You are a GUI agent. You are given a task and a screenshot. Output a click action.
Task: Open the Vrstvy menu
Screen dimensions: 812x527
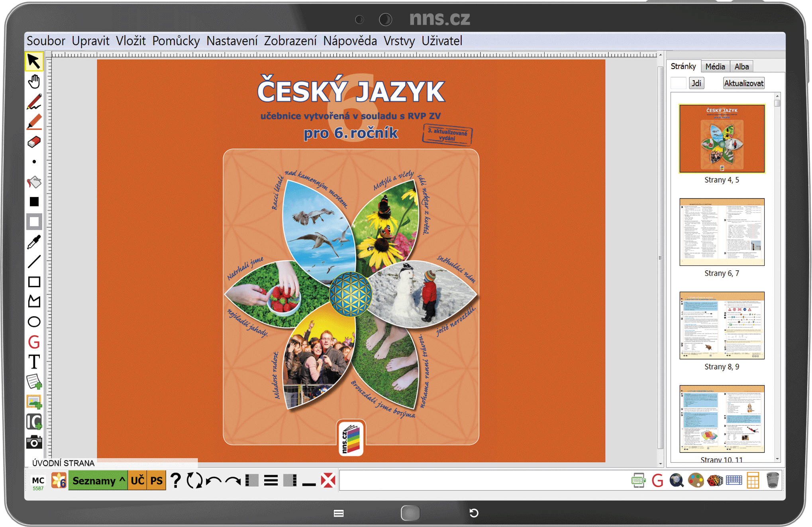(399, 41)
